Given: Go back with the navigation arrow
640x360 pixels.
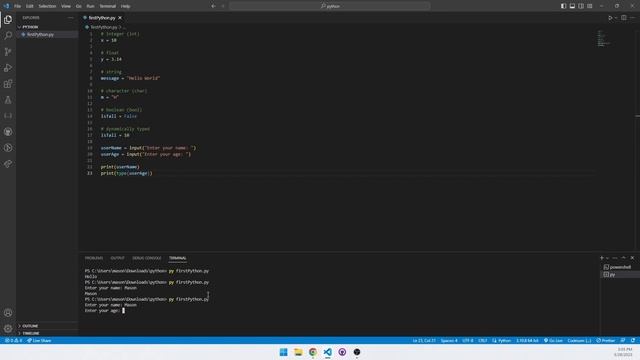Looking at the screenshot, I should 213,6.
